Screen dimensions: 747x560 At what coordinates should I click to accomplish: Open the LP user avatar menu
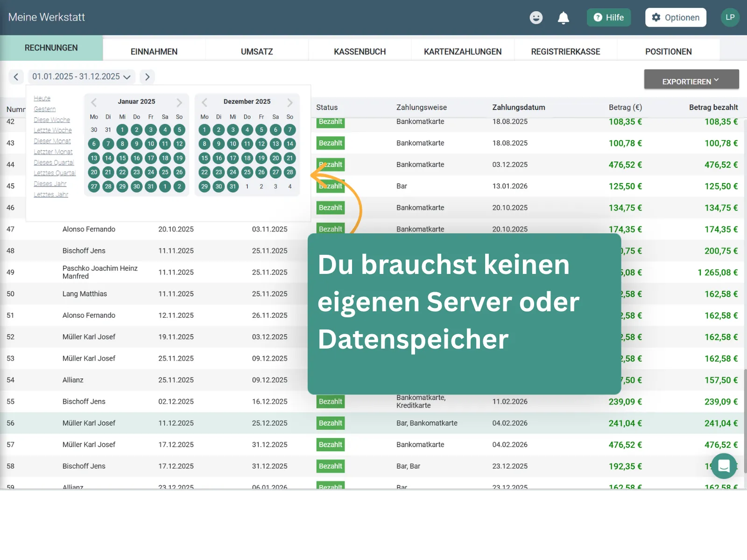(x=730, y=17)
